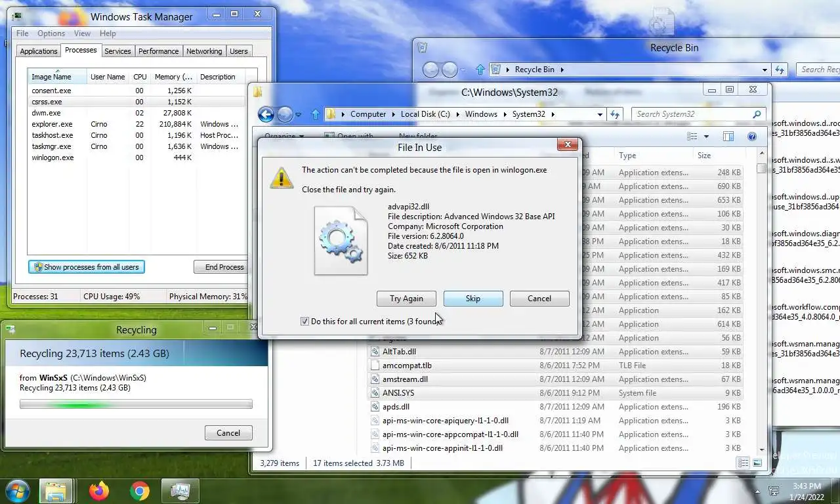Screen dimensions: 840x504
Task: Switch to the Networking tab
Action: [204, 51]
